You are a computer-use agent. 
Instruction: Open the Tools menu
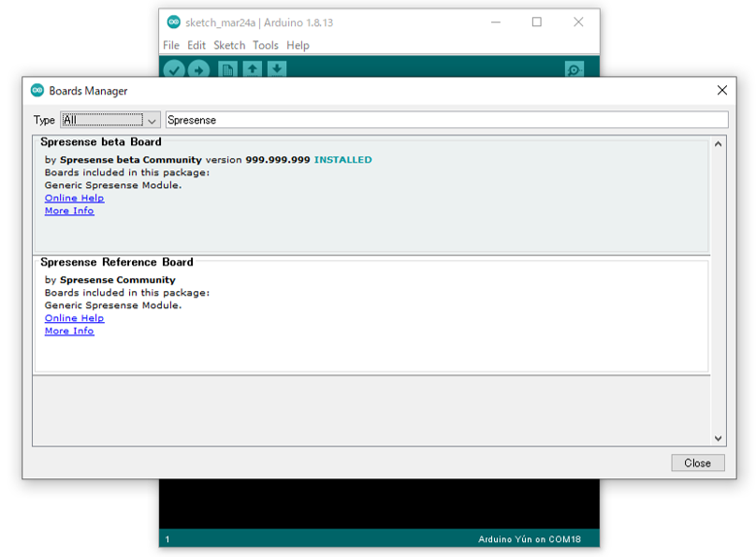266,45
